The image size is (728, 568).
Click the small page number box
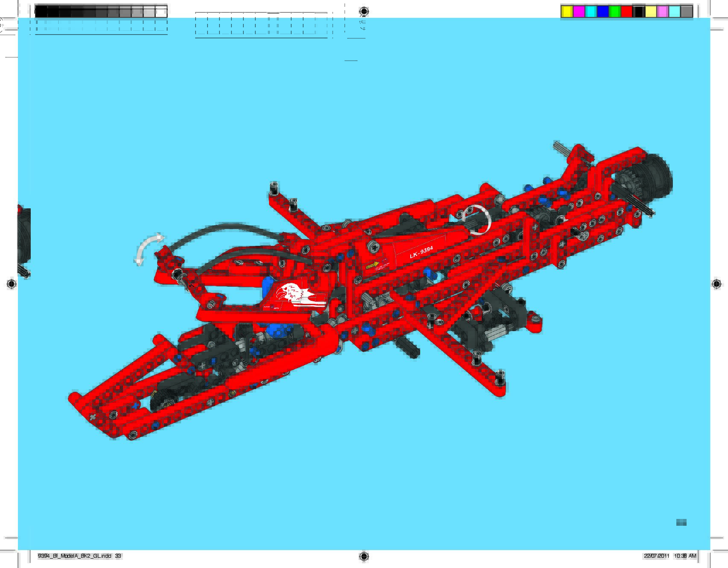click(x=681, y=522)
